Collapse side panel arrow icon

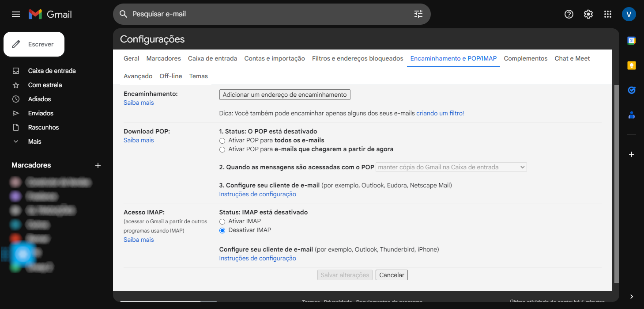pyautogui.click(x=632, y=296)
